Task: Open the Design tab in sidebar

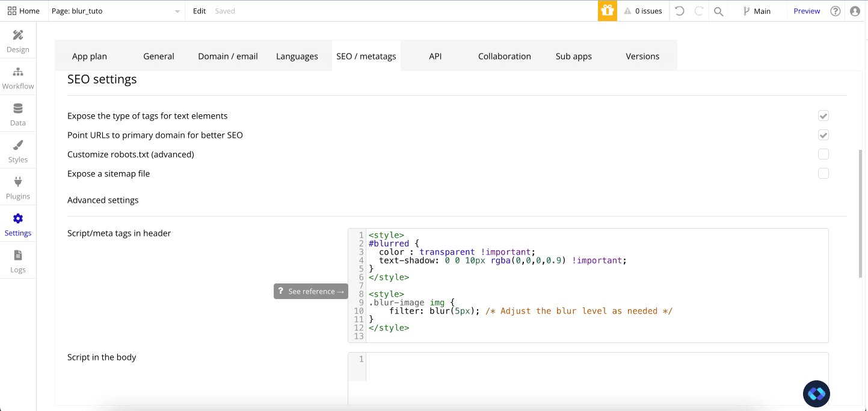Action: tap(18, 41)
